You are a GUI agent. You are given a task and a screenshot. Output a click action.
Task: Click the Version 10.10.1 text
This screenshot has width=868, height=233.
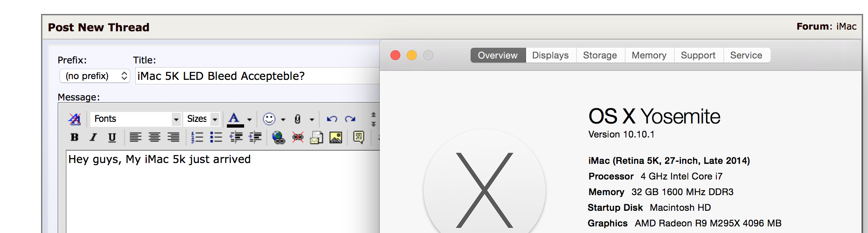click(x=621, y=134)
